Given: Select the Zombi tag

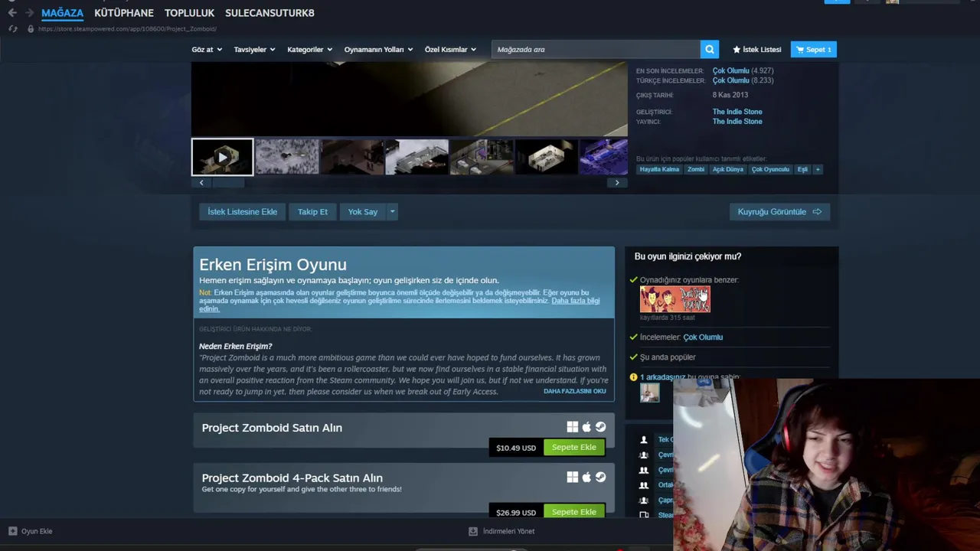Looking at the screenshot, I should click(695, 169).
